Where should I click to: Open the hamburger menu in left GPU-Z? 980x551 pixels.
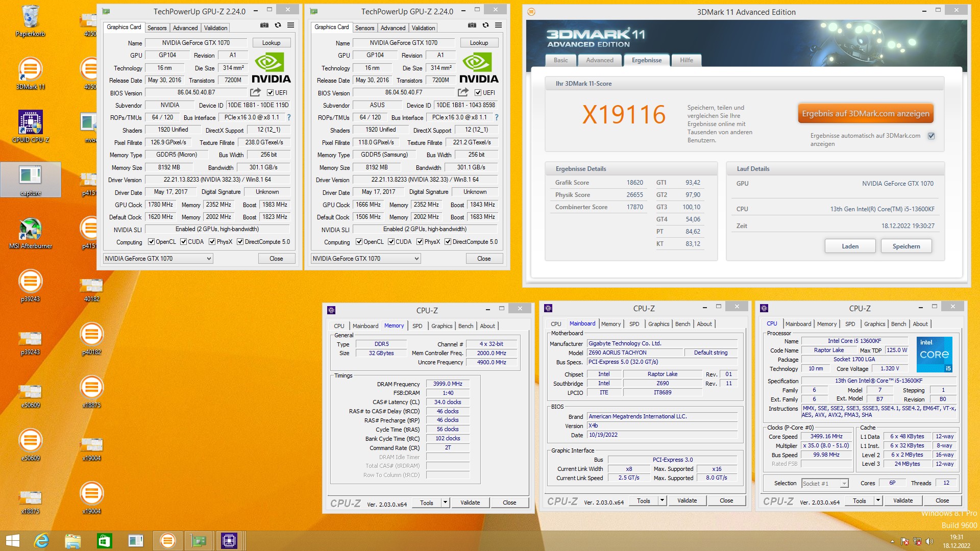[290, 25]
